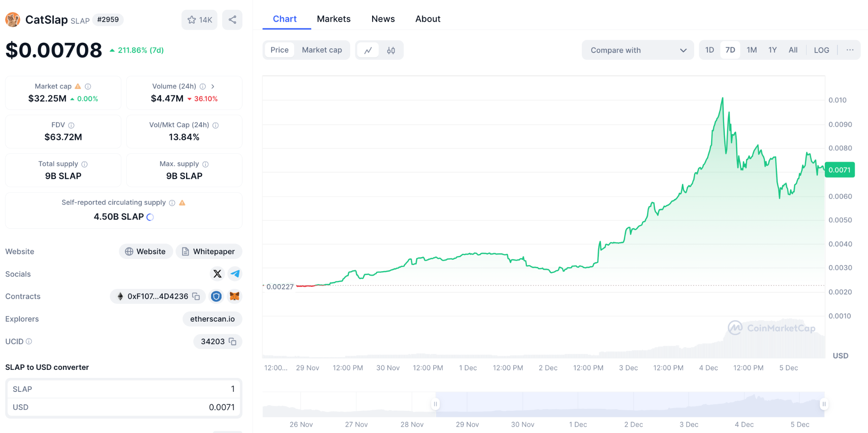
Task: Set chart range to 1M
Action: click(x=752, y=50)
